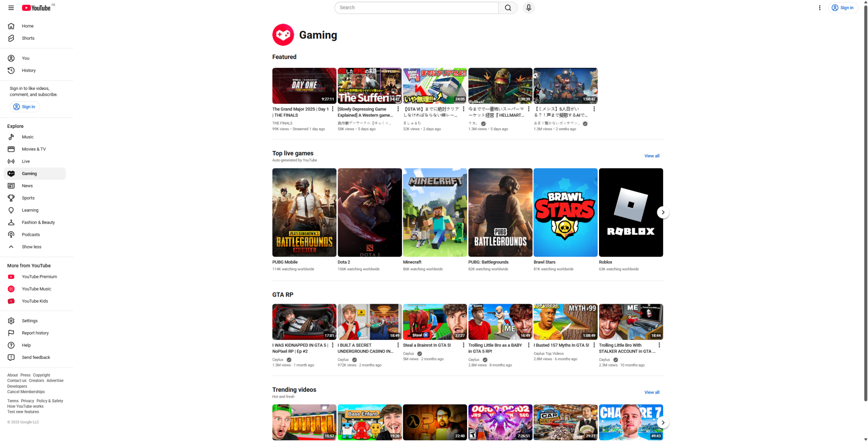This screenshot has width=868, height=442.
Task: Select Music under Explore
Action: 28,137
